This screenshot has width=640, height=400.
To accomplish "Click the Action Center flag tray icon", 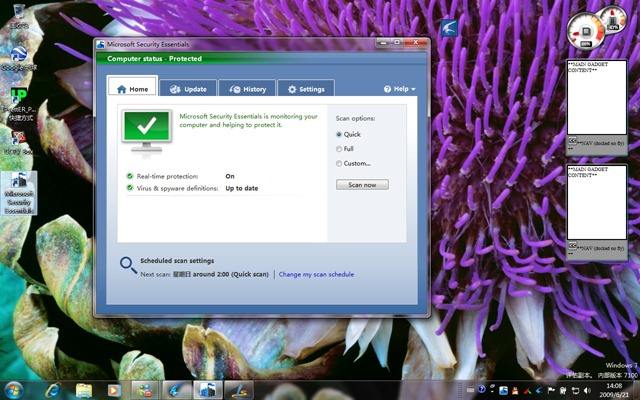I will pos(551,391).
